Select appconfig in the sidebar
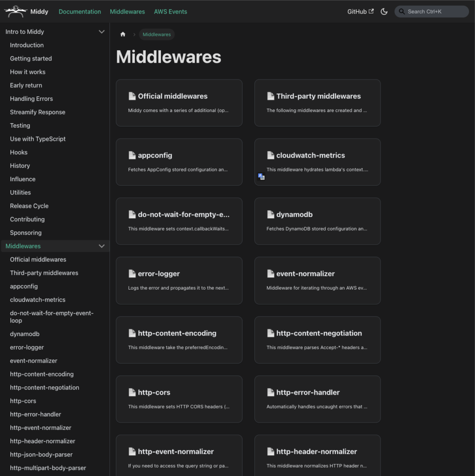The width and height of the screenshot is (475, 476). pyautogui.click(x=24, y=286)
